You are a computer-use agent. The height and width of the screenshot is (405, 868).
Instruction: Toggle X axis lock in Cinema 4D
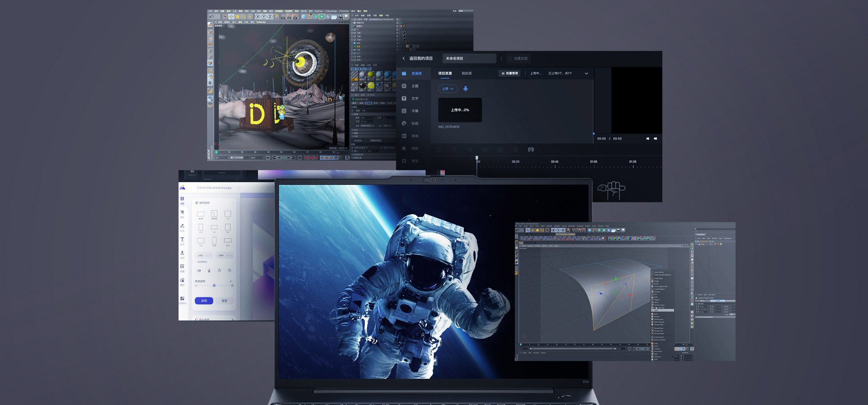[258, 17]
